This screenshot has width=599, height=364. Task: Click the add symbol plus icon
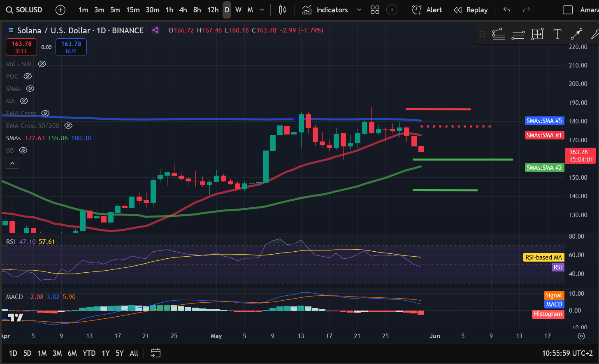coord(60,10)
